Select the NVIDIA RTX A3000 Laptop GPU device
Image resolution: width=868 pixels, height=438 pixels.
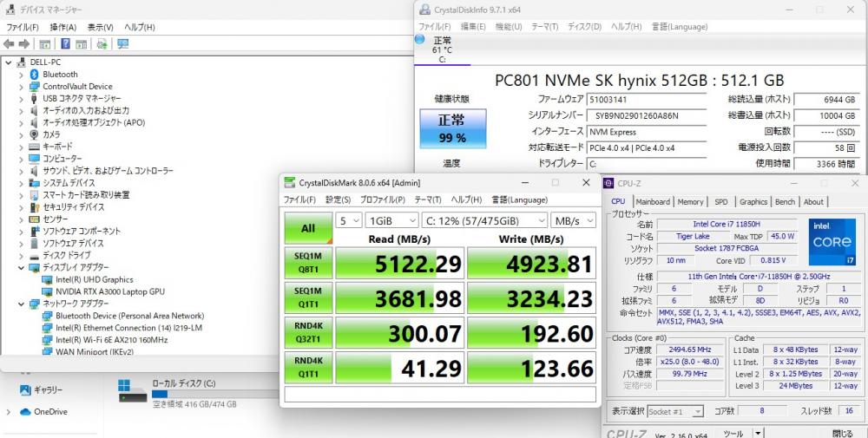[109, 291]
